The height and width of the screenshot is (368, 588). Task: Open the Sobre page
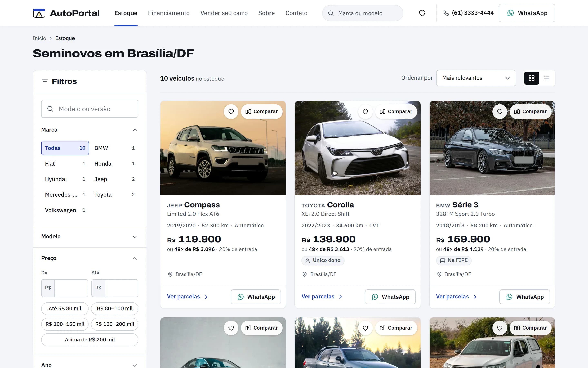tap(267, 13)
